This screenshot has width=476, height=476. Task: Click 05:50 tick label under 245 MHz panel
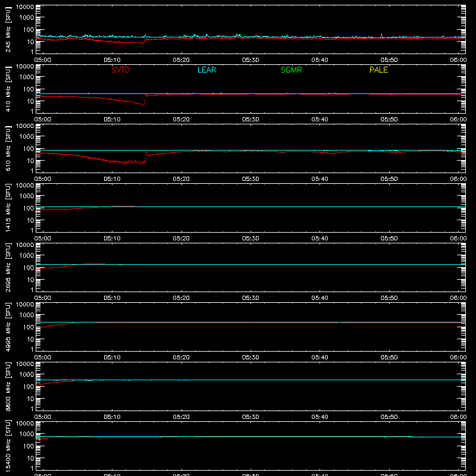click(389, 60)
